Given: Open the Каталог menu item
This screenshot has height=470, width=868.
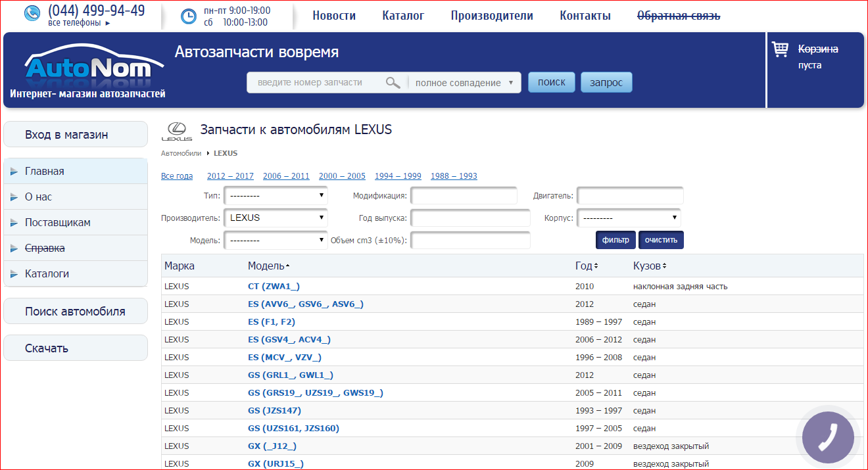Looking at the screenshot, I should [403, 16].
